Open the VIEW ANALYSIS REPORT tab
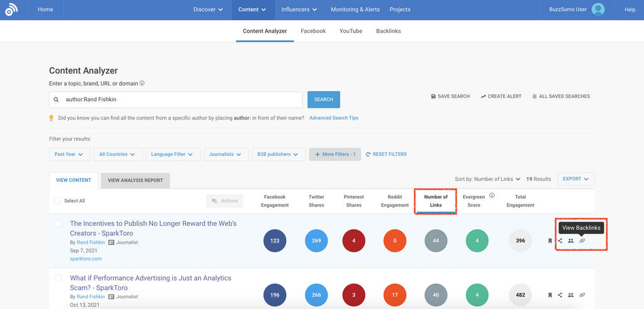 pyautogui.click(x=135, y=181)
